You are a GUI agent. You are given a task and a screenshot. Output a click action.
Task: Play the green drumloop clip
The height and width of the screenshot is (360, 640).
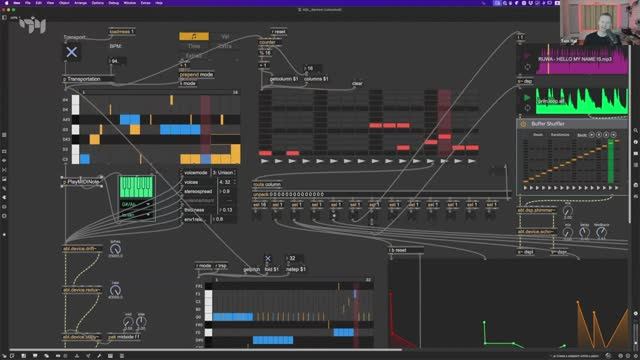click(x=527, y=98)
